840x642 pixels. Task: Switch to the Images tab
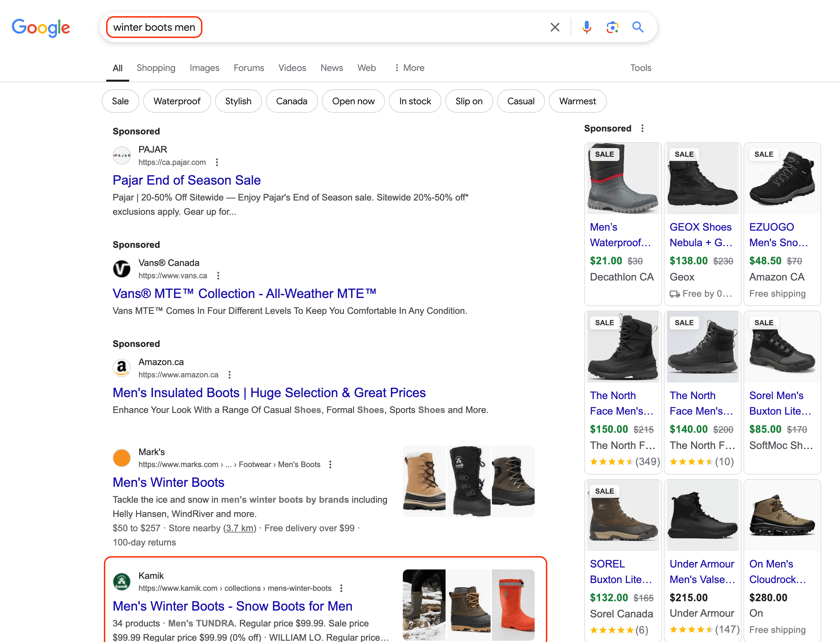point(204,68)
